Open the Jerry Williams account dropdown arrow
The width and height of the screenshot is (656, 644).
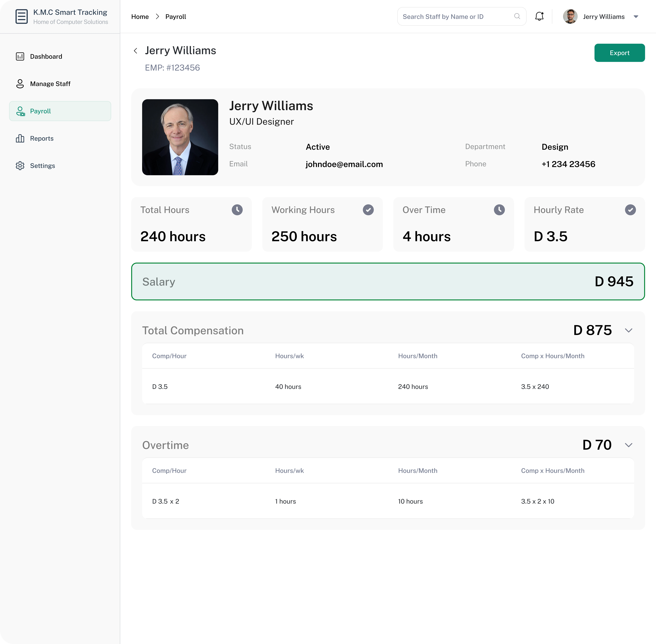click(x=636, y=17)
